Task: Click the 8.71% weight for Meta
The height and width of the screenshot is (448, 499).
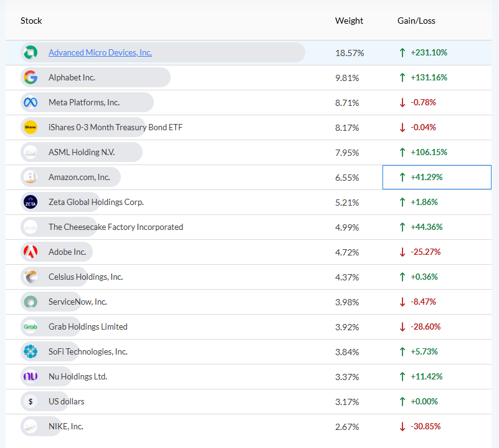Action: [347, 103]
